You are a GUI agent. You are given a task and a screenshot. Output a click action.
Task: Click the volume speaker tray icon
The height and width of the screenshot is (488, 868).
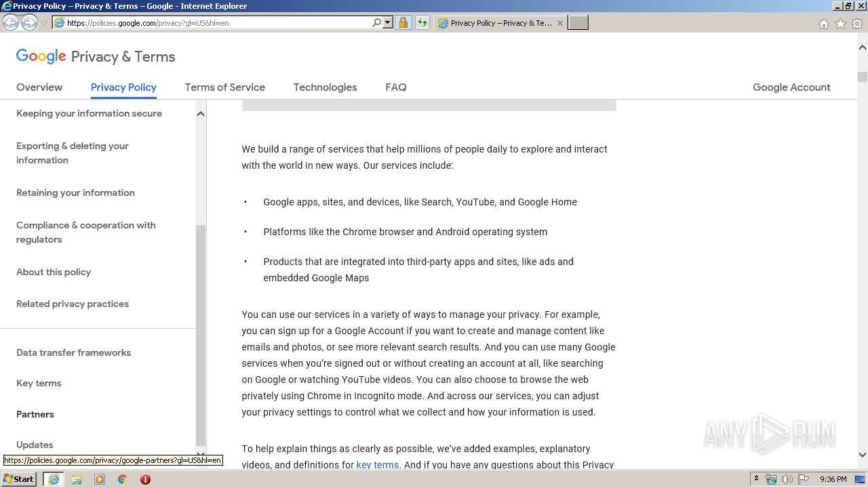[787, 479]
